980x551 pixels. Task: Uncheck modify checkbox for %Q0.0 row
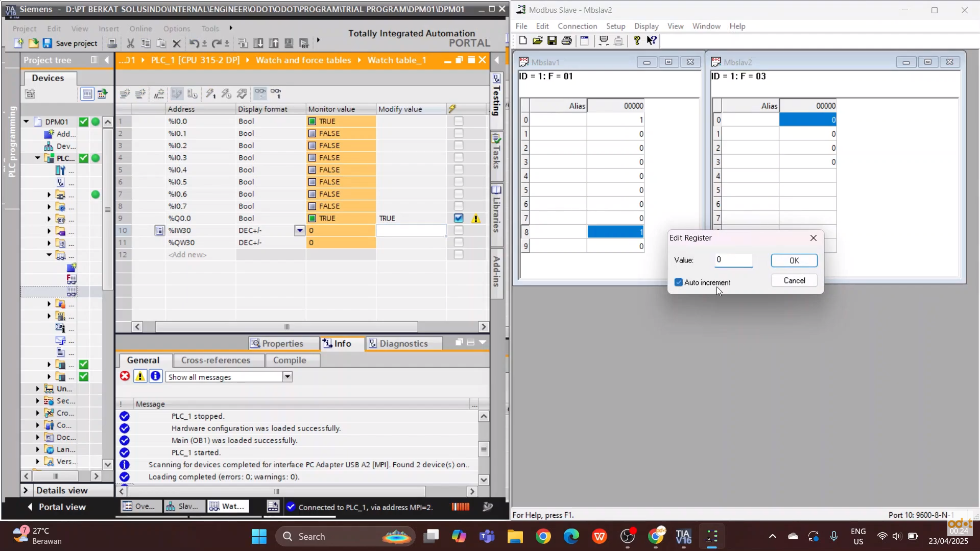[459, 218]
